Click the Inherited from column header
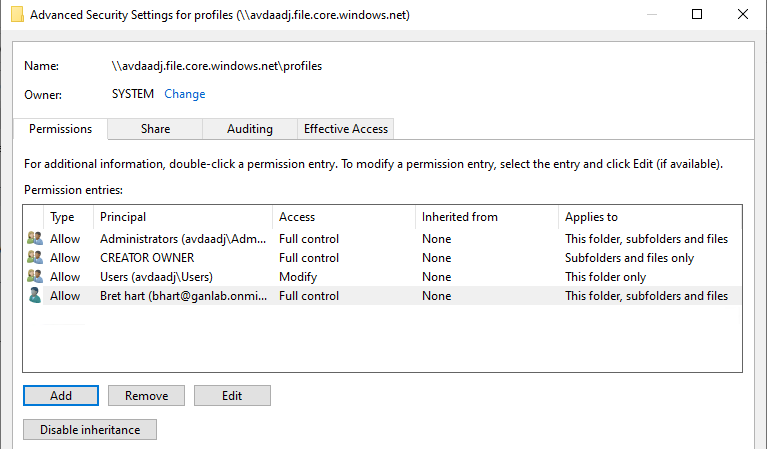767x449 pixels. (x=485, y=217)
